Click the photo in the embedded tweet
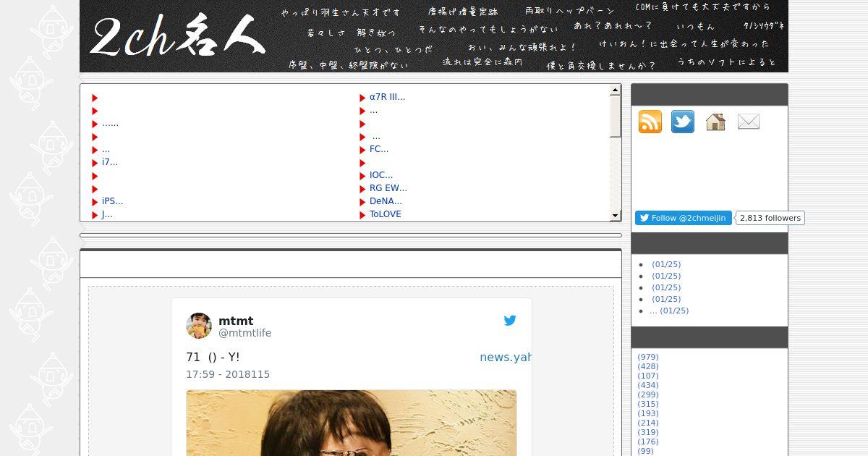 pos(352,423)
